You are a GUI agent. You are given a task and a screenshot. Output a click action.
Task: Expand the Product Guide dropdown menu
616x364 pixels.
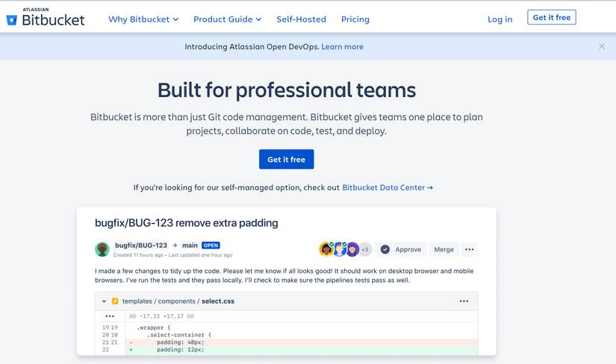228,19
